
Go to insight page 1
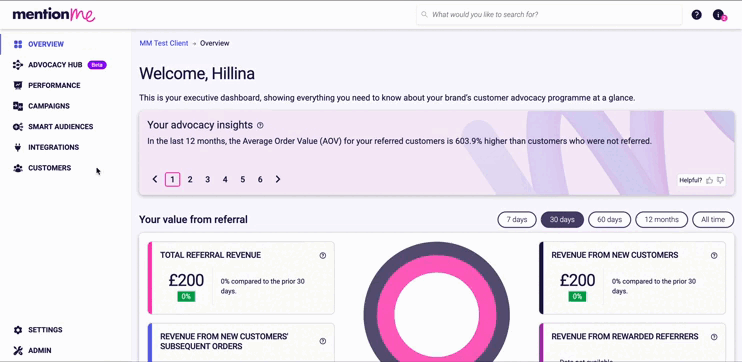[x=172, y=179]
